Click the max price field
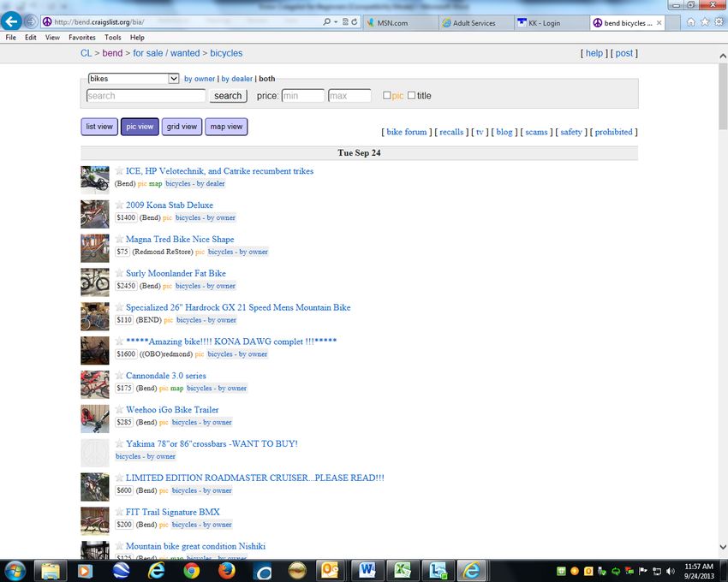728x582 pixels. pos(349,96)
